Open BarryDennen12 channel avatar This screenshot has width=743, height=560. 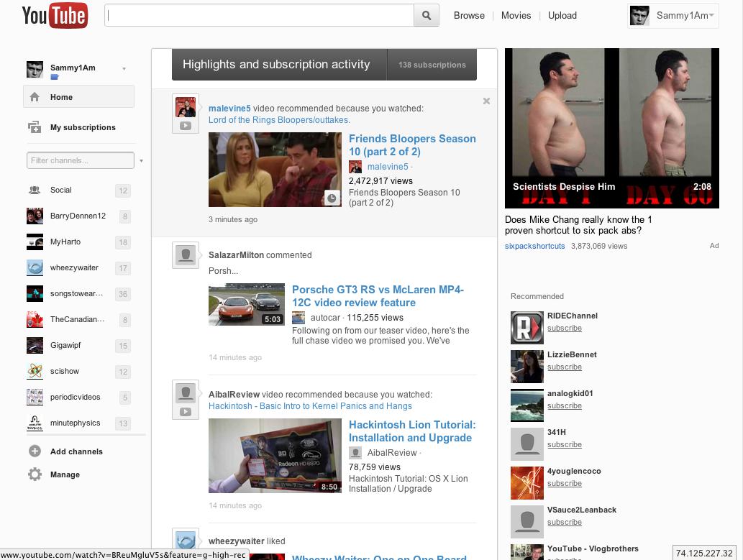tap(35, 216)
